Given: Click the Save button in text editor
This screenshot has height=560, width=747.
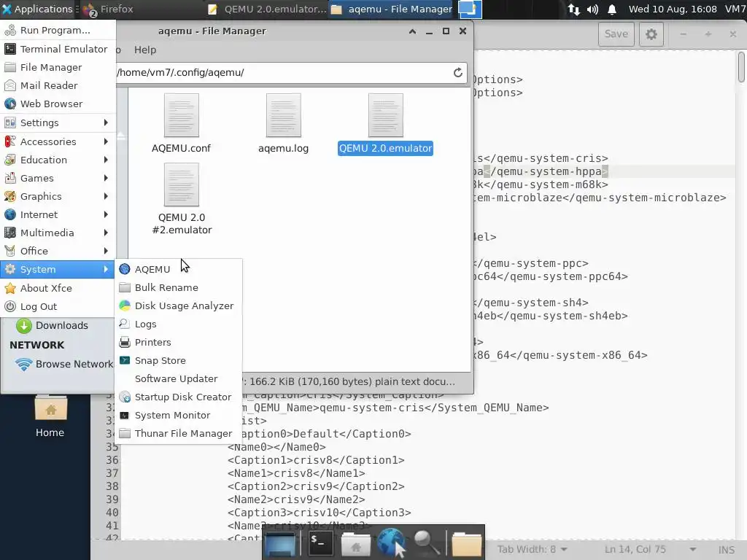Looking at the screenshot, I should coord(616,34).
